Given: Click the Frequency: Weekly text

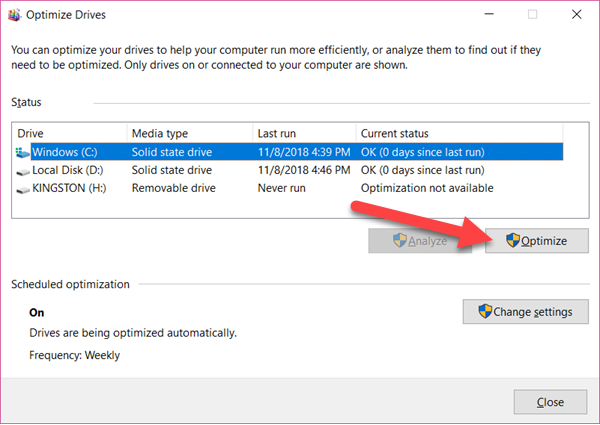Looking at the screenshot, I should [75, 355].
